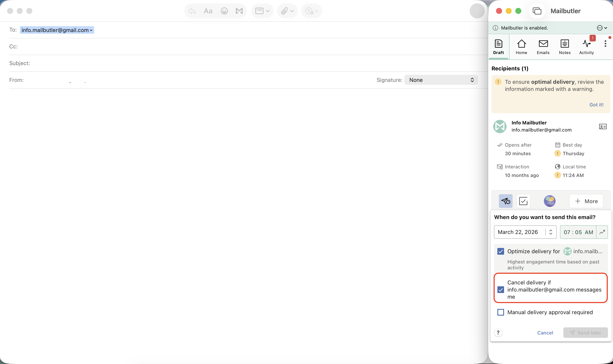
Task: Click the 30 minutes value
Action: [518, 154]
